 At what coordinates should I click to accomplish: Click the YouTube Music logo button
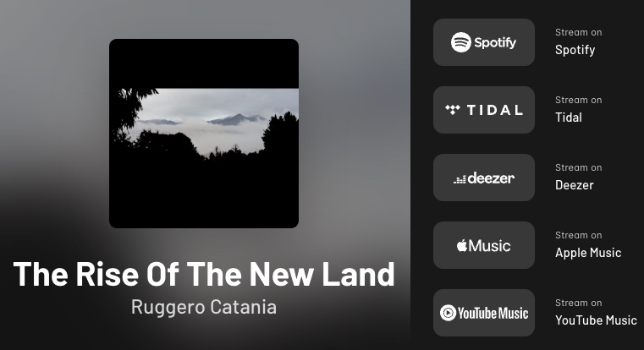pyautogui.click(x=484, y=313)
